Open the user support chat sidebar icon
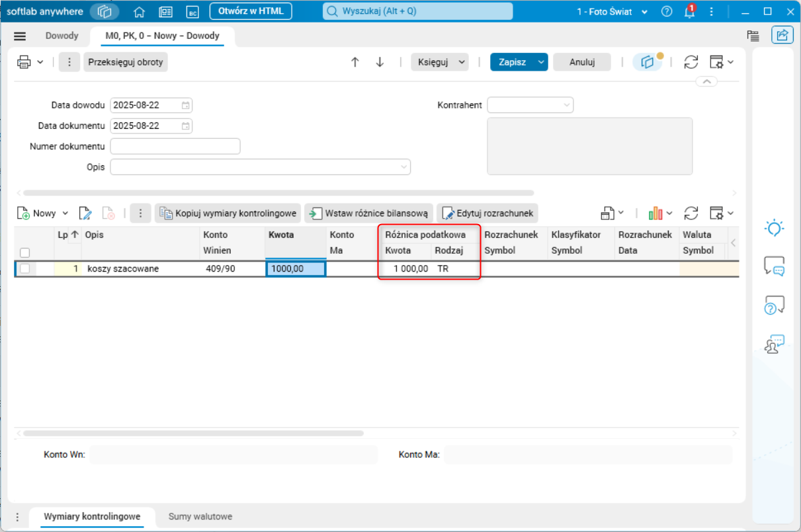Viewport: 801px width, 532px height. click(x=774, y=344)
